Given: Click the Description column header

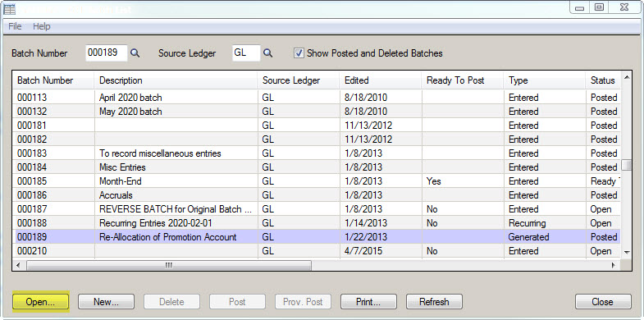Looking at the screenshot, I should coord(176,80).
